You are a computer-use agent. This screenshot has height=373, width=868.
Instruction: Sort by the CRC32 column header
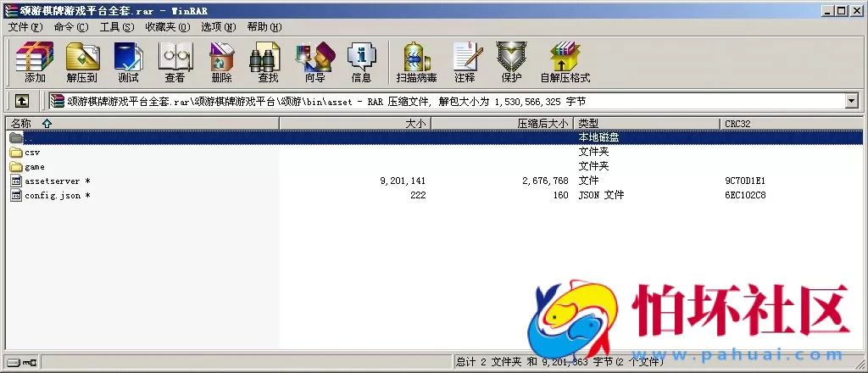click(x=792, y=124)
